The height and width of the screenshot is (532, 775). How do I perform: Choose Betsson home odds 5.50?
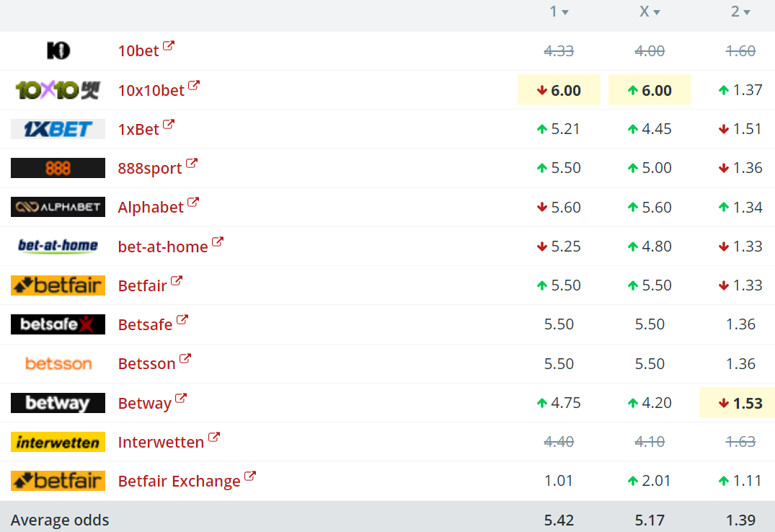coord(559,364)
